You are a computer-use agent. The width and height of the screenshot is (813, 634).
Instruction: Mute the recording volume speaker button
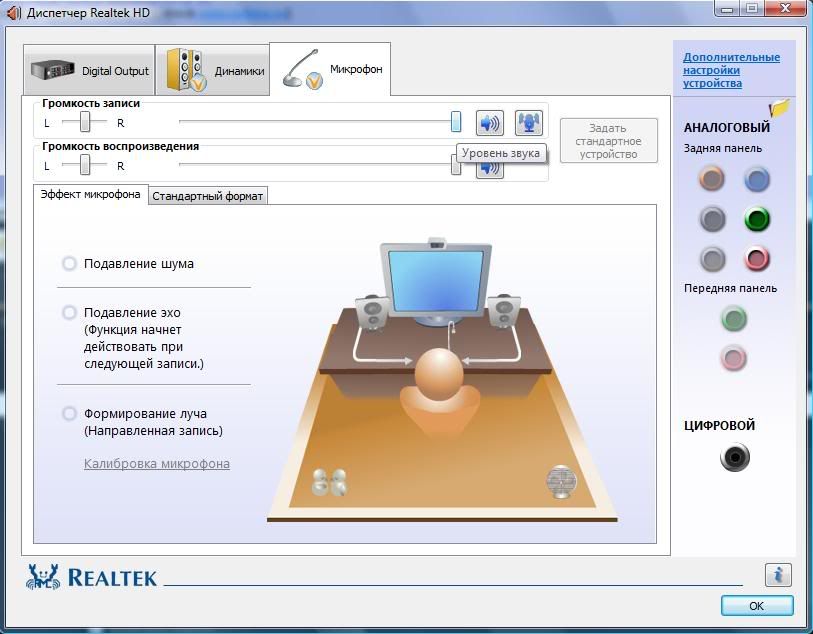(x=489, y=123)
